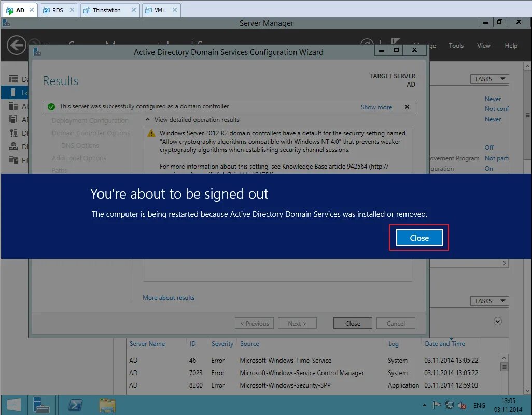
Task: Select the Dashboard icon in the sidebar
Action: point(13,79)
